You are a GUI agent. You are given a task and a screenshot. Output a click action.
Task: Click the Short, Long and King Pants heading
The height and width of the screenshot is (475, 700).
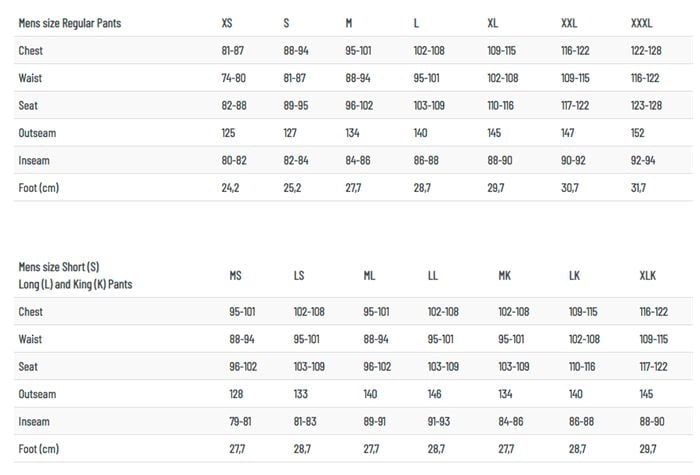point(75,275)
